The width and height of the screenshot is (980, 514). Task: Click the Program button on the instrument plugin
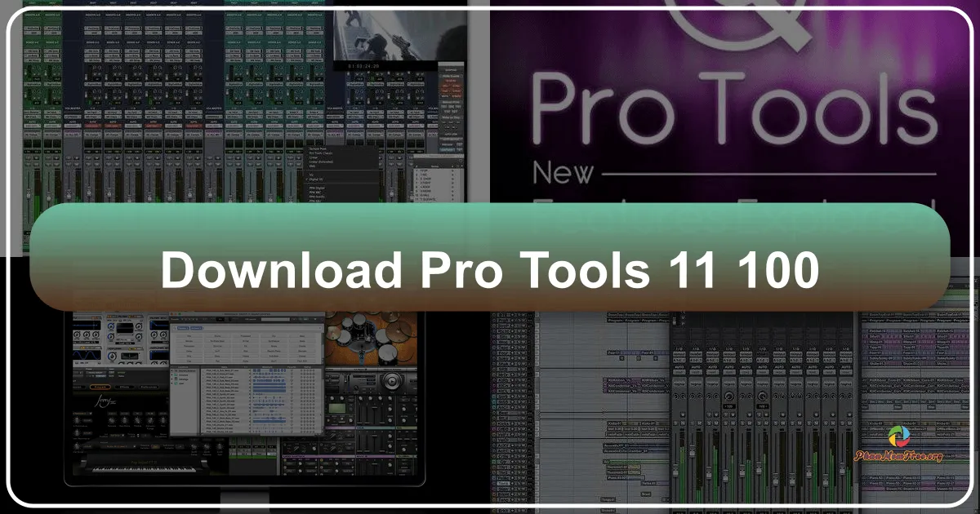(x=100, y=386)
